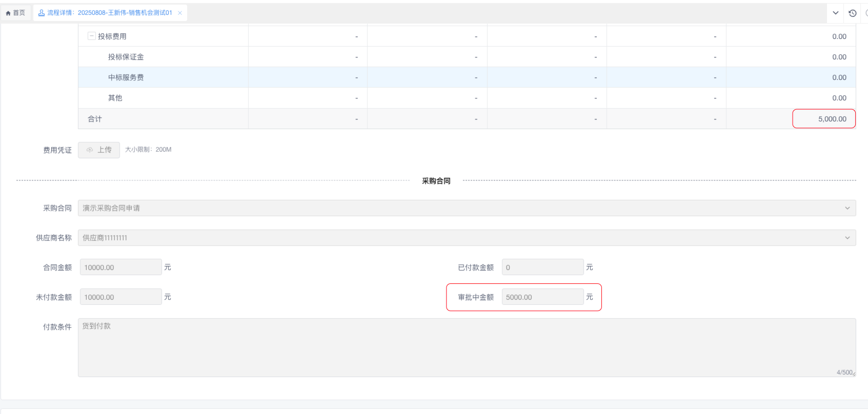
Task: Click the home icon on 首页 tab
Action: pos(8,13)
